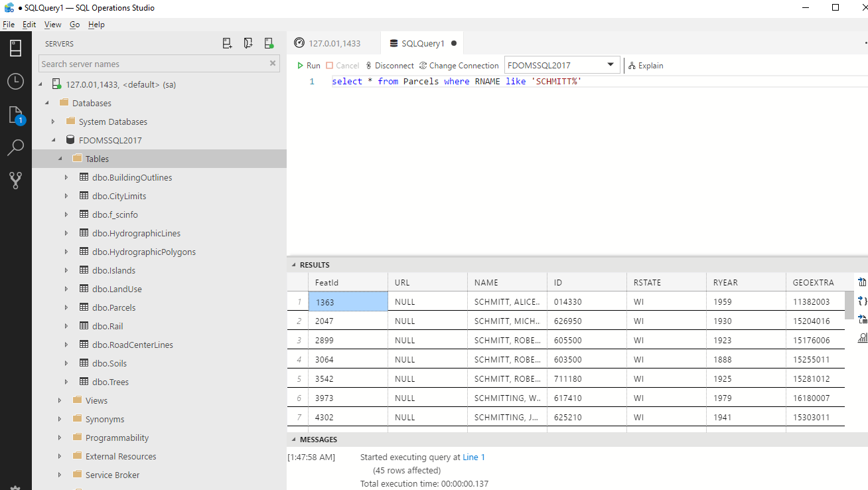This screenshot has height=490, width=868.
Task: Click the RYEAR cell 1979
Action: pyautogui.click(x=746, y=398)
